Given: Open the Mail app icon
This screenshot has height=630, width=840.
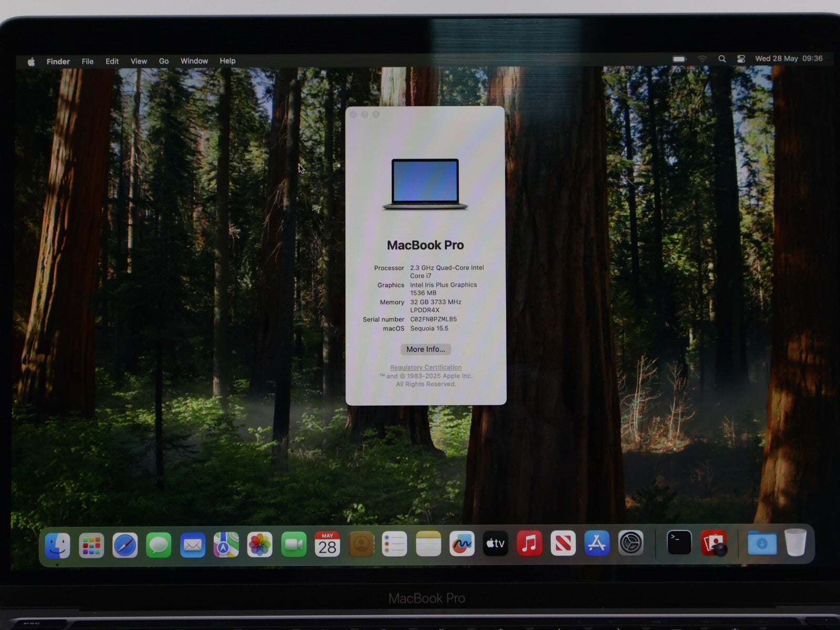Looking at the screenshot, I should point(193,545).
